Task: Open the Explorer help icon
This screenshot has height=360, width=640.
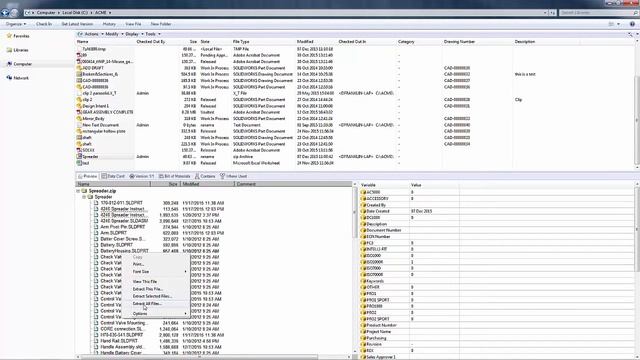Action: [x=632, y=24]
